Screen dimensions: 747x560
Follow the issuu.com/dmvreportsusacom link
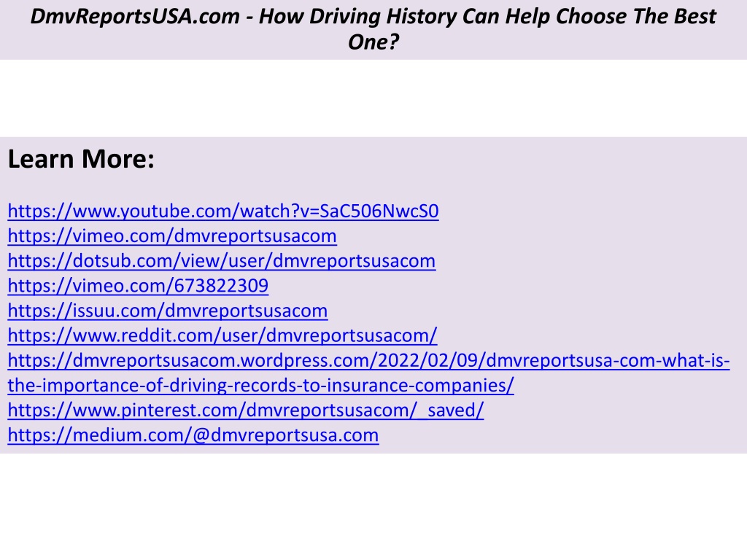pos(168,311)
